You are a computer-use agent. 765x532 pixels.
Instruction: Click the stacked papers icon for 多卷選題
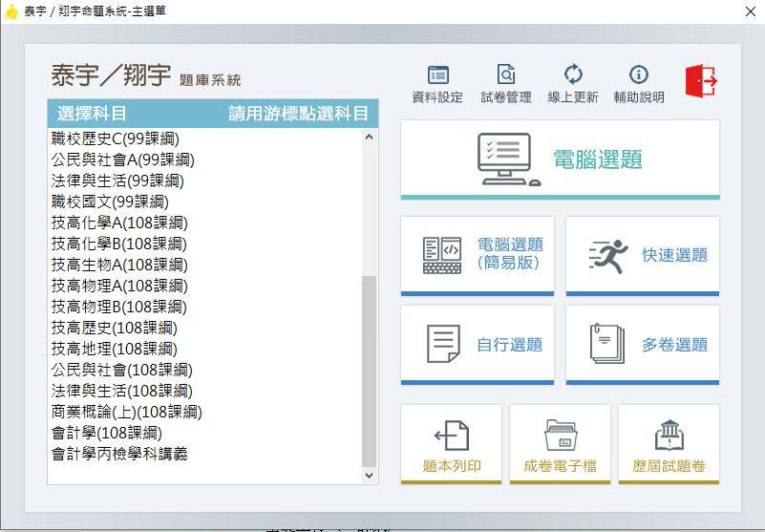[606, 344]
